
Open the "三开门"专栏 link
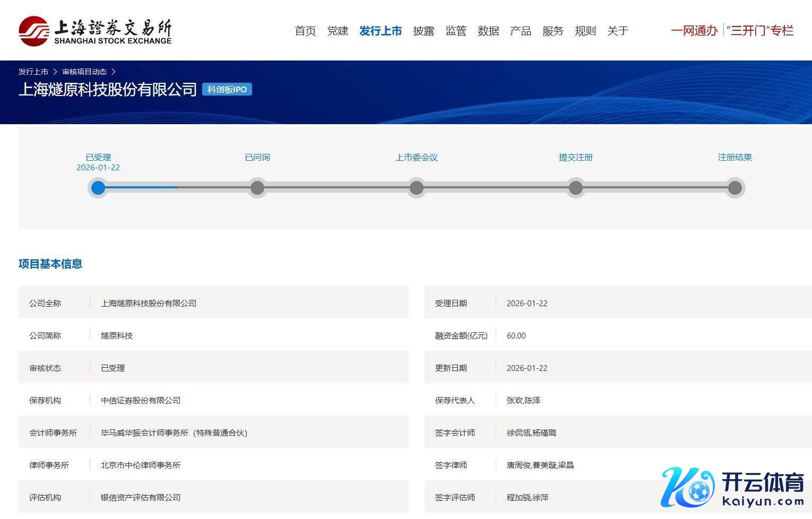pyautogui.click(x=760, y=31)
